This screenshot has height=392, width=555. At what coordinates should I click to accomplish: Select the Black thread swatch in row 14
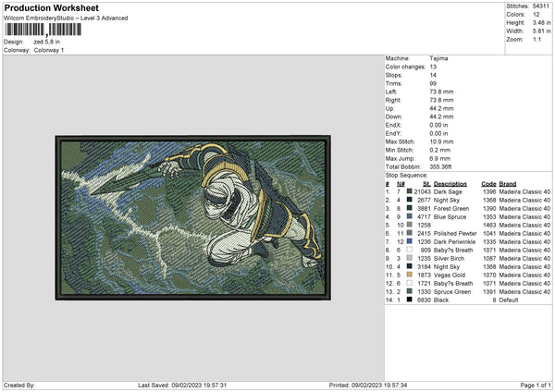tap(409, 300)
